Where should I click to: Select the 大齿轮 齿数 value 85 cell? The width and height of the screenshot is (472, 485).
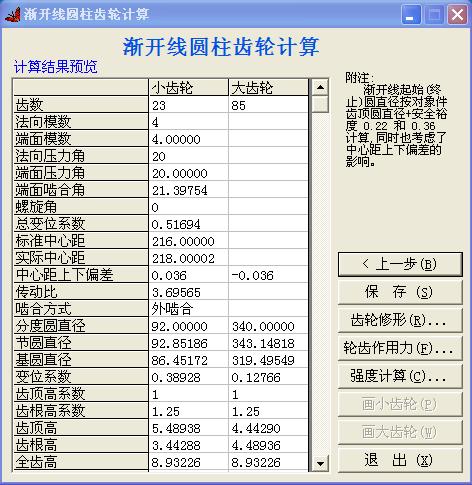pos(268,105)
